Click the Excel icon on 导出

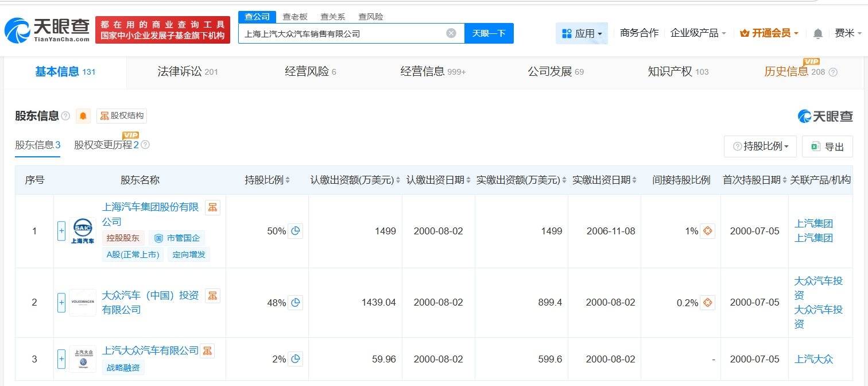815,146
